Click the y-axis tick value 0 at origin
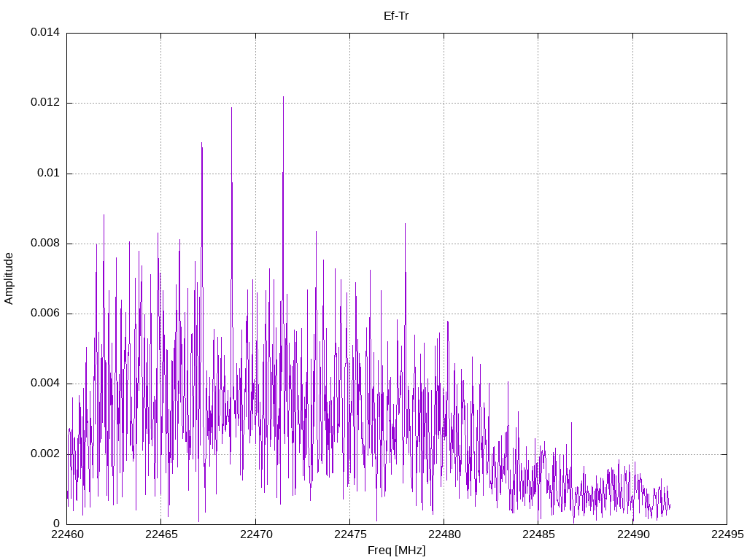This screenshot has width=747, height=560. click(57, 524)
